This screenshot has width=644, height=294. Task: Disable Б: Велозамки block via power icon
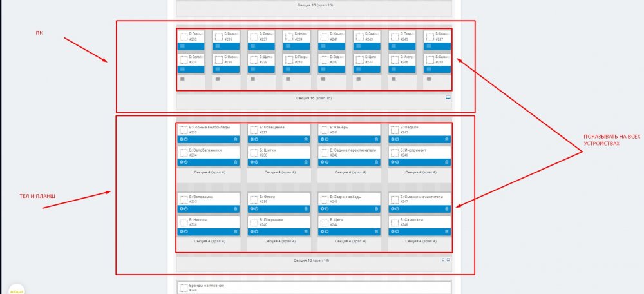(x=185, y=209)
